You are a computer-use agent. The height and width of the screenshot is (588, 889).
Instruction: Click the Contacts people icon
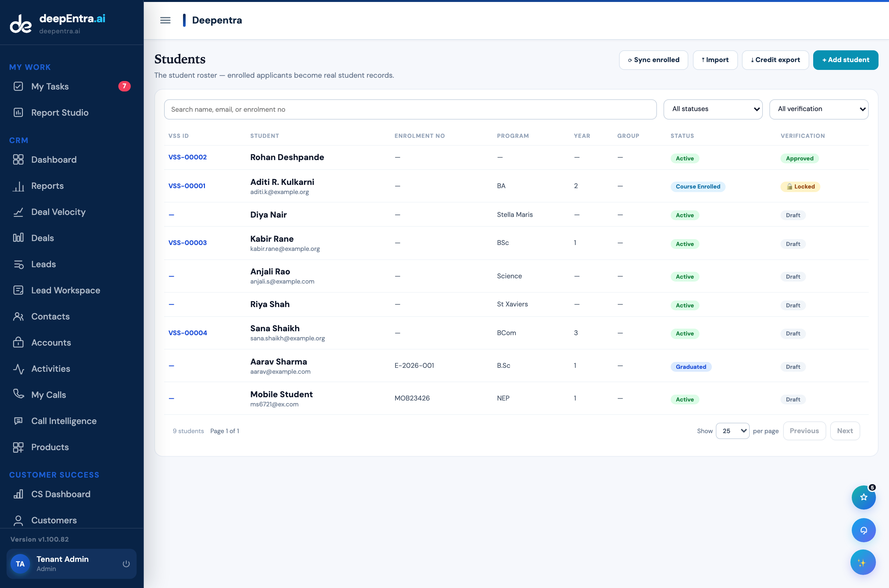(18, 317)
